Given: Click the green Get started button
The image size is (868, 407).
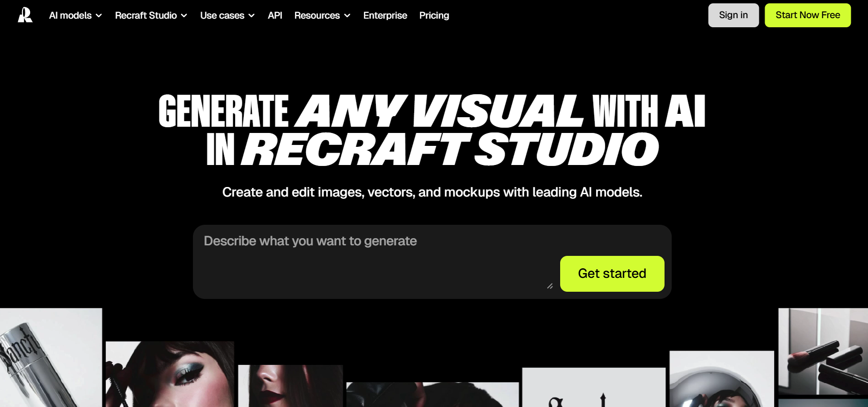Looking at the screenshot, I should (x=611, y=274).
